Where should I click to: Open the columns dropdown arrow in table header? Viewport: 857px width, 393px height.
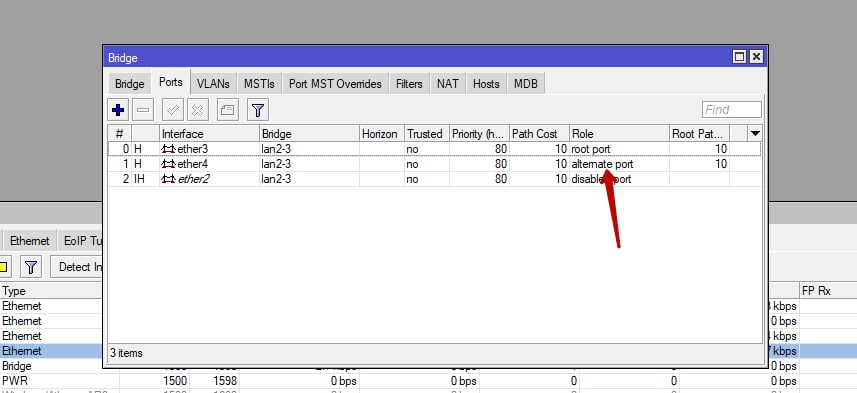[x=755, y=133]
